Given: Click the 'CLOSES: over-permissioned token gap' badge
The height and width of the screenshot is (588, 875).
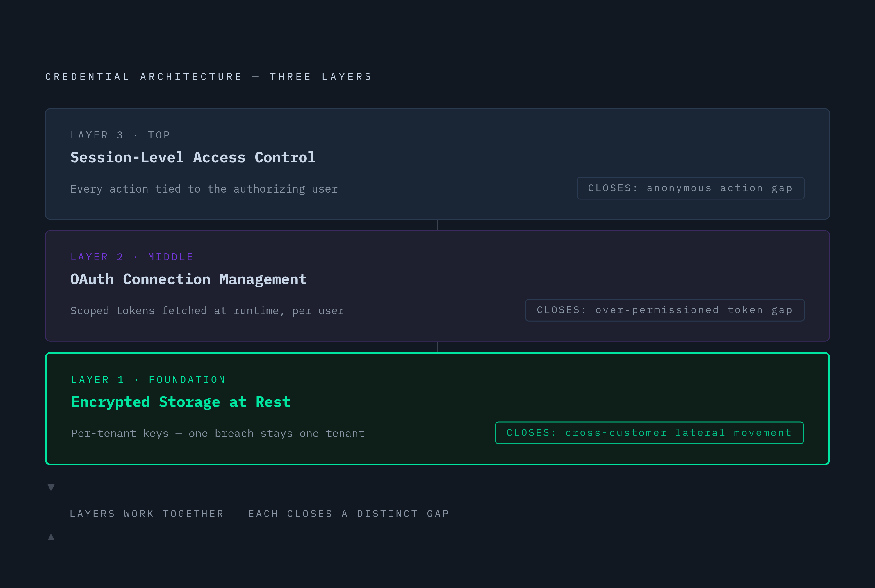Looking at the screenshot, I should coord(665,310).
